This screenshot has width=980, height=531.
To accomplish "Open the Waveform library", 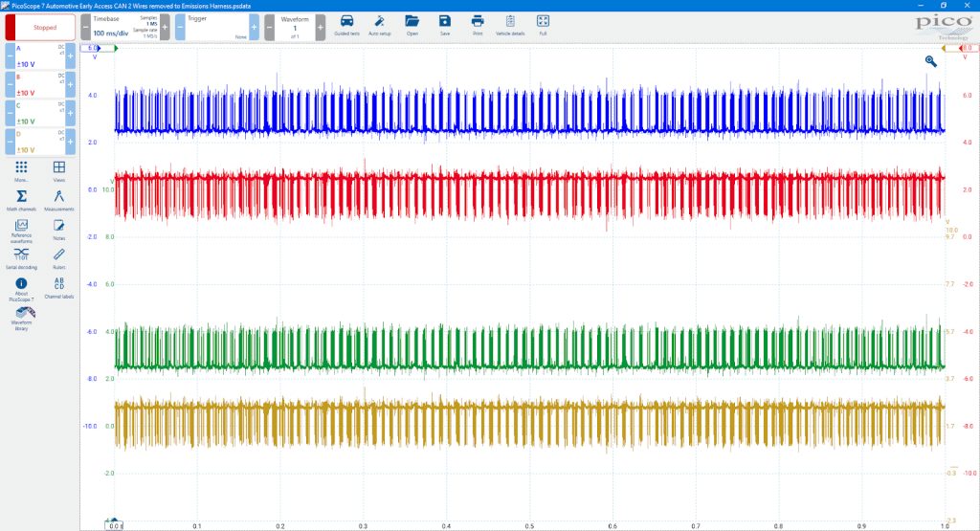I will (21, 319).
